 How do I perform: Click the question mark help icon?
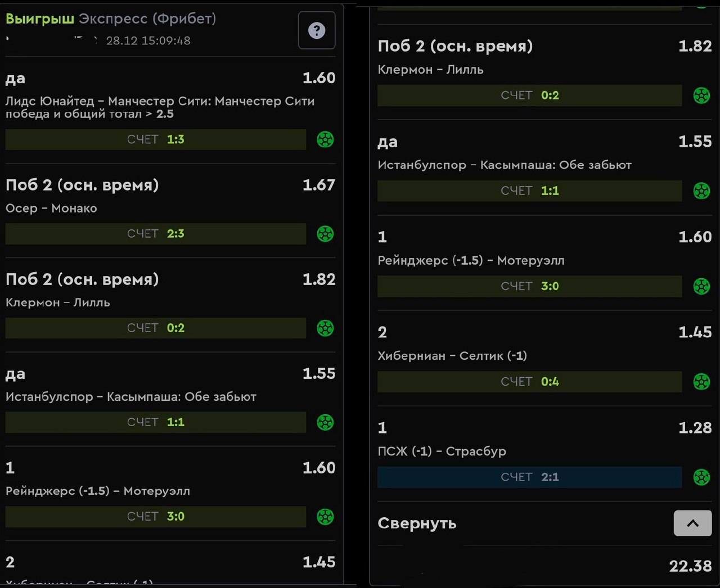[317, 30]
